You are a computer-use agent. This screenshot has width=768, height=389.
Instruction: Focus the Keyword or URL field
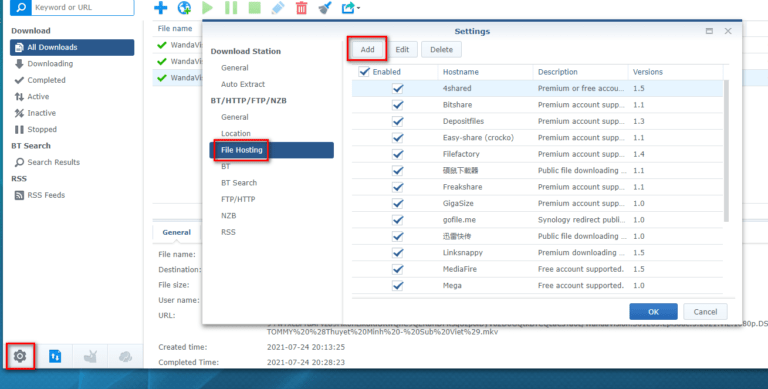click(83, 7)
